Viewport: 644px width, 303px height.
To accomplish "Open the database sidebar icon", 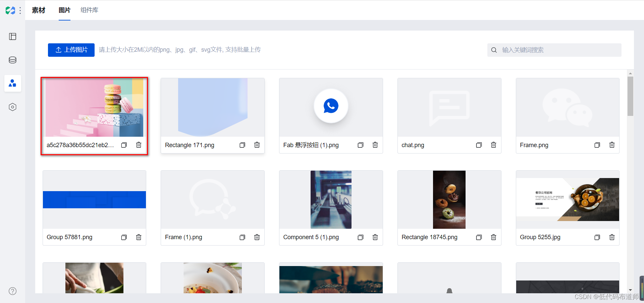I will (13, 60).
